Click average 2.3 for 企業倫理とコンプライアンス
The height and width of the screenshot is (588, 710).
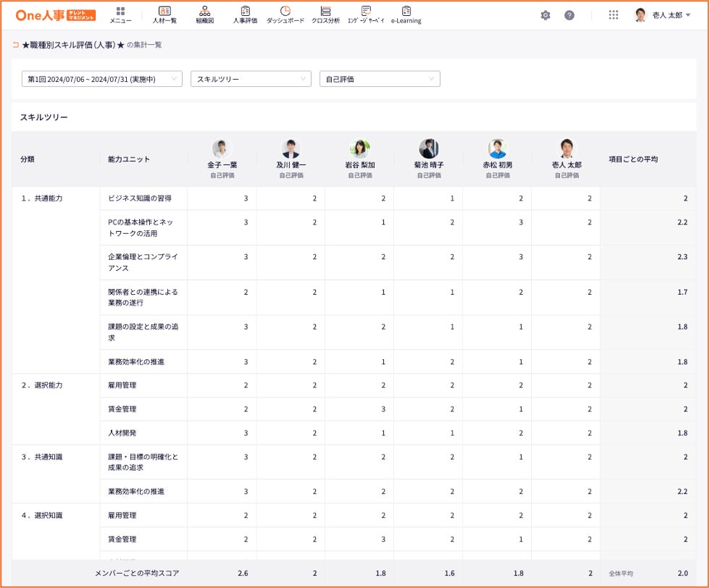pyautogui.click(x=682, y=256)
